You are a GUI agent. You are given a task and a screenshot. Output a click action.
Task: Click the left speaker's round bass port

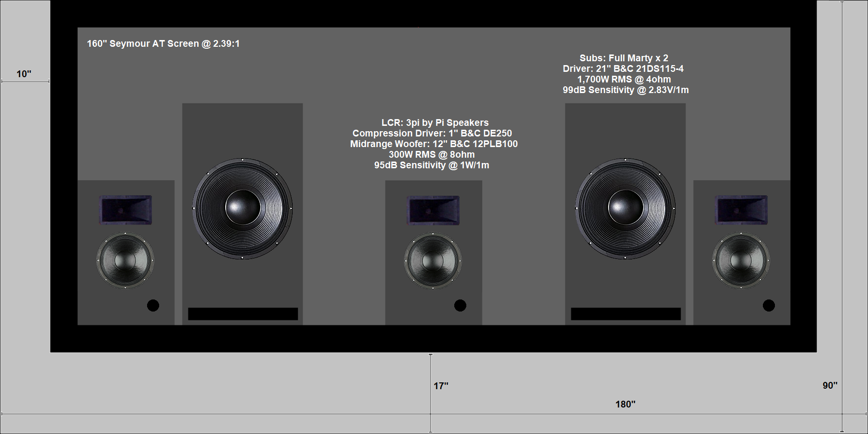click(153, 305)
